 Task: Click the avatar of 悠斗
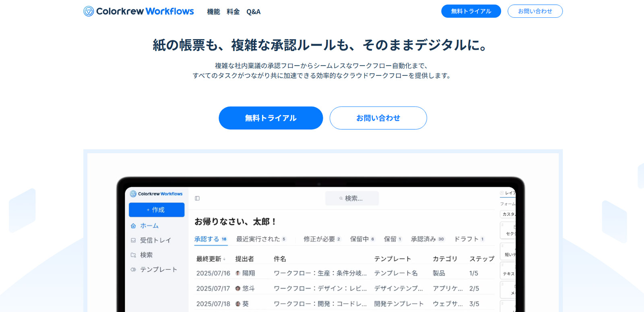click(238, 289)
